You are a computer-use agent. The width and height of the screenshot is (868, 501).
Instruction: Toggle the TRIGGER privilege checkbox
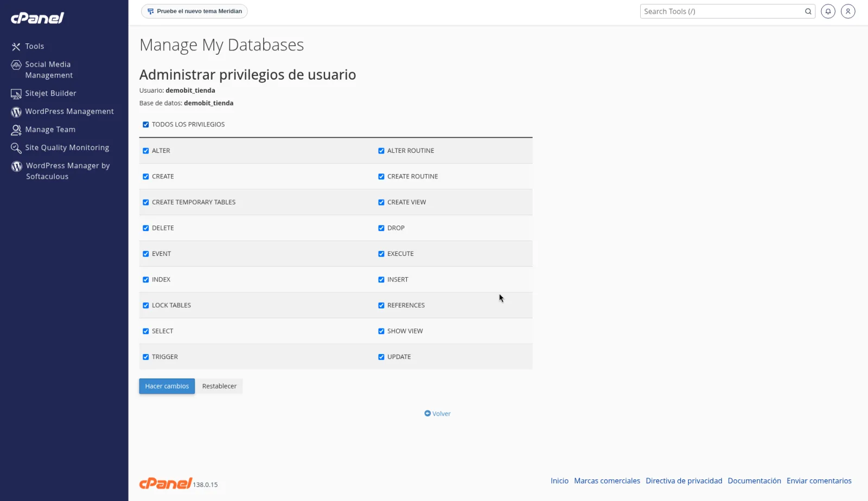click(x=145, y=357)
